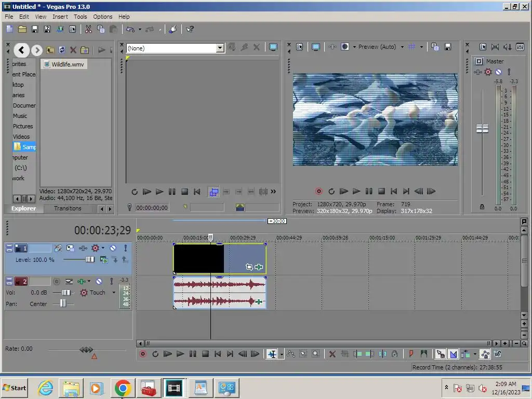Save project with the floppy disk icon
Image resolution: width=532 pixels, height=399 pixels.
coord(35,29)
